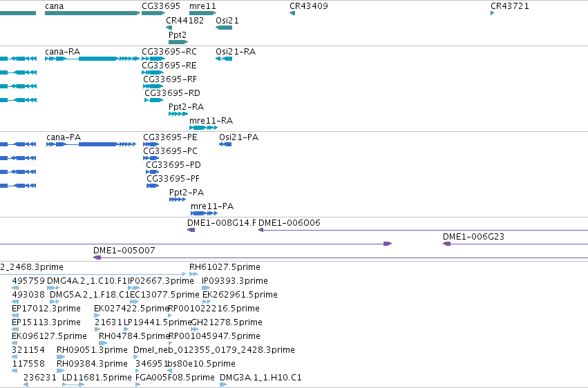The height and width of the screenshot is (388, 588).
Task: Select the cana-PA protein glyph
Action: click(x=91, y=144)
